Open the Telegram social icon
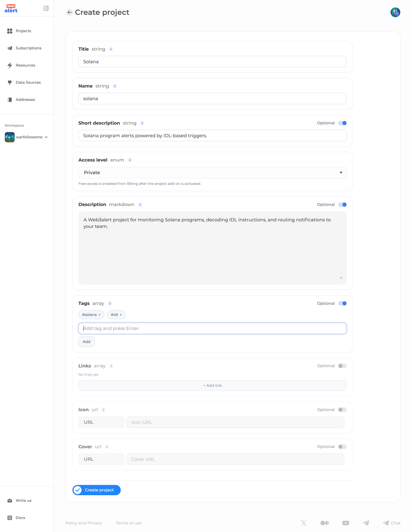 coord(366,523)
